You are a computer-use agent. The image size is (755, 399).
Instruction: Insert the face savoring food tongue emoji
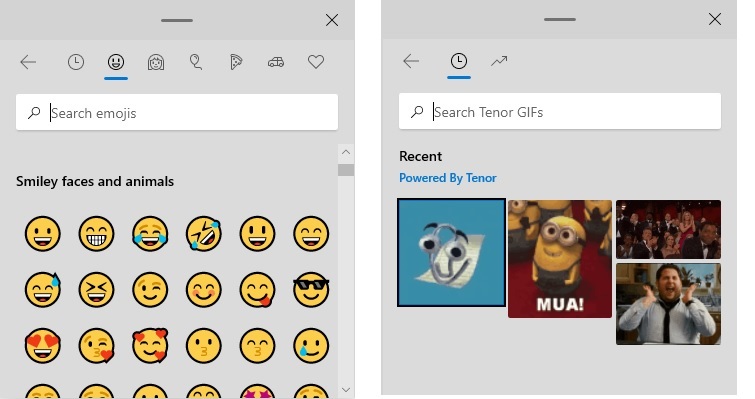click(258, 290)
